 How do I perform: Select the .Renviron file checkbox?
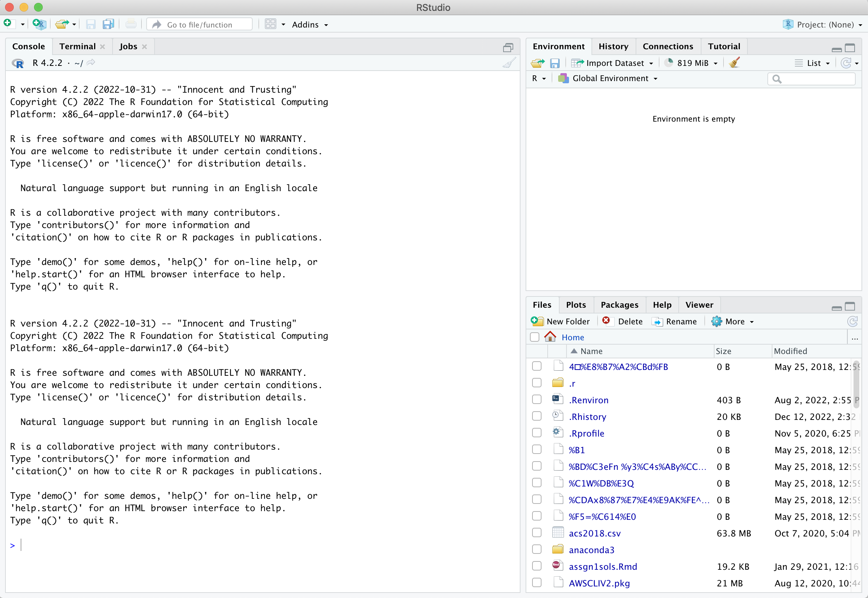pyautogui.click(x=536, y=400)
